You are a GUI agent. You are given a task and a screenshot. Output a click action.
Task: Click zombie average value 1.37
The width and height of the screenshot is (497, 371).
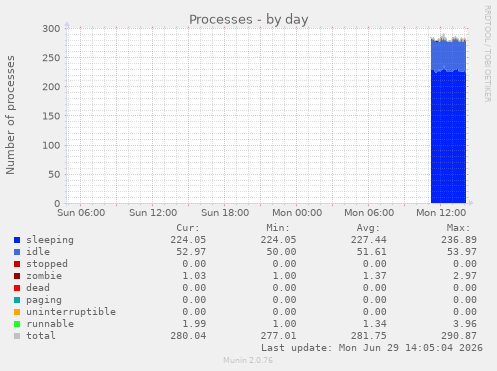pos(375,276)
